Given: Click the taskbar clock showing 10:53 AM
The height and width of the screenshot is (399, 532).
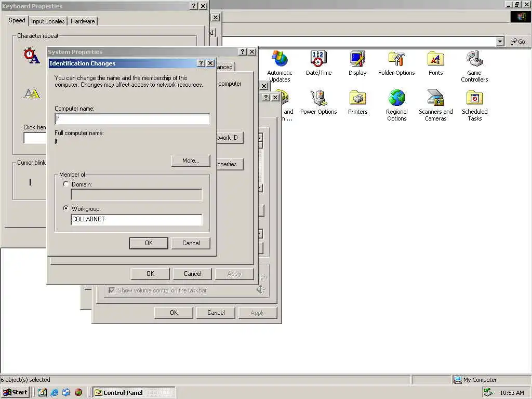Looking at the screenshot, I should click(x=512, y=393).
